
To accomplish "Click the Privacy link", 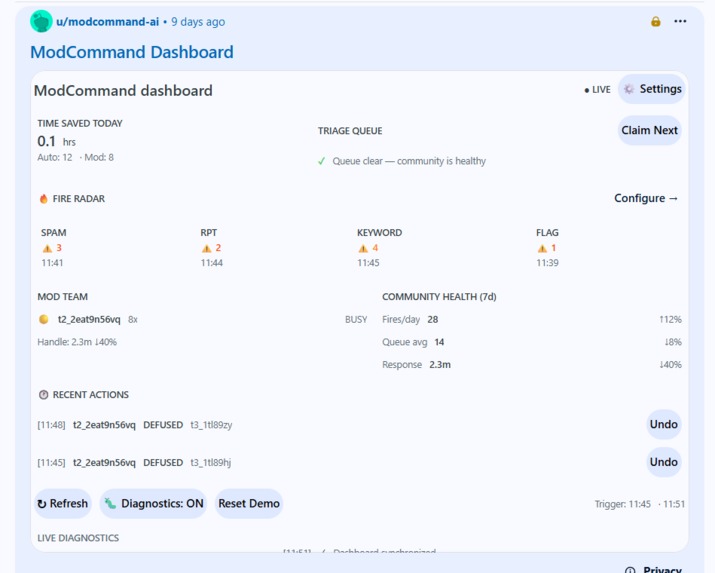I will pos(662,570).
